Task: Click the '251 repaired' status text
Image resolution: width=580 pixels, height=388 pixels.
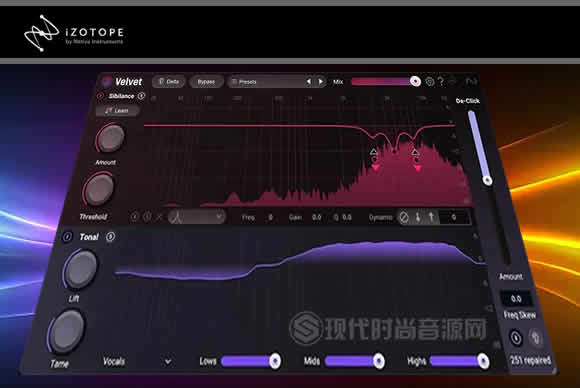Action: 530,360
